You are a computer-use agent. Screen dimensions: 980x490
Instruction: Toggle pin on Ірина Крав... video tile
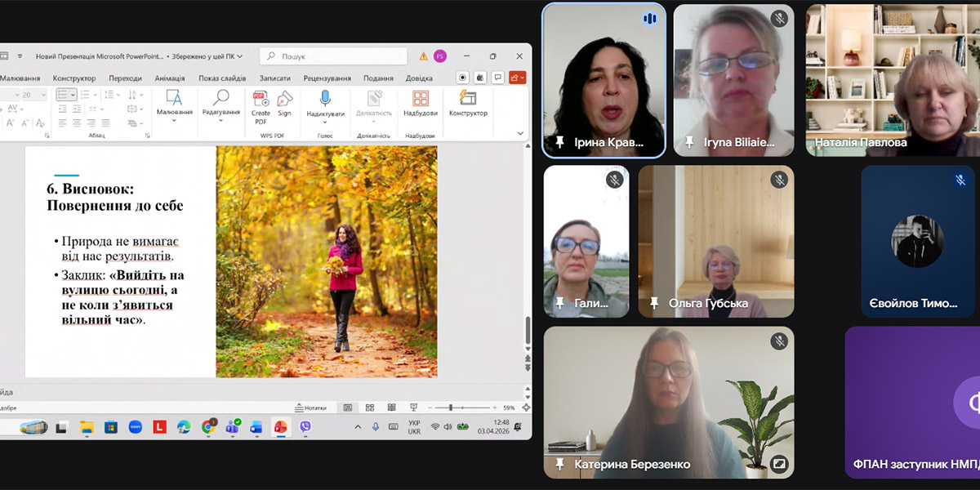(x=559, y=142)
